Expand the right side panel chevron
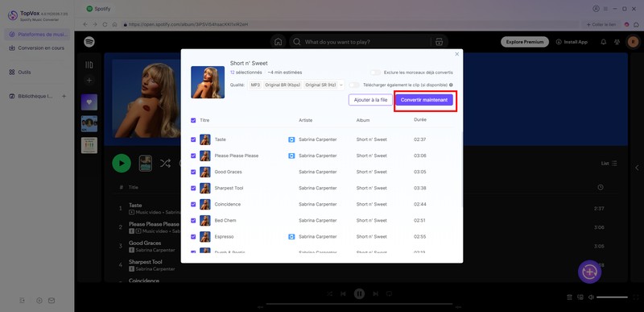The image size is (644, 312). point(637,168)
